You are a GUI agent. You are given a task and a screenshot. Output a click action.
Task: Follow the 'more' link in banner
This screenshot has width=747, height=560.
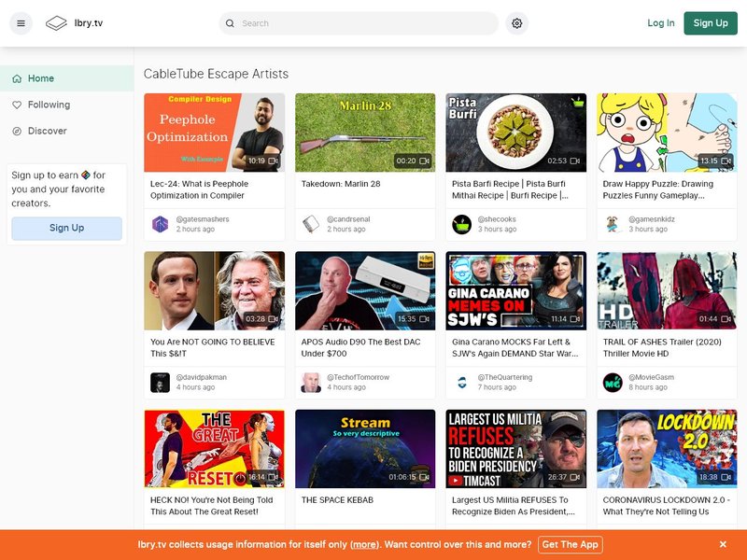coord(365,544)
